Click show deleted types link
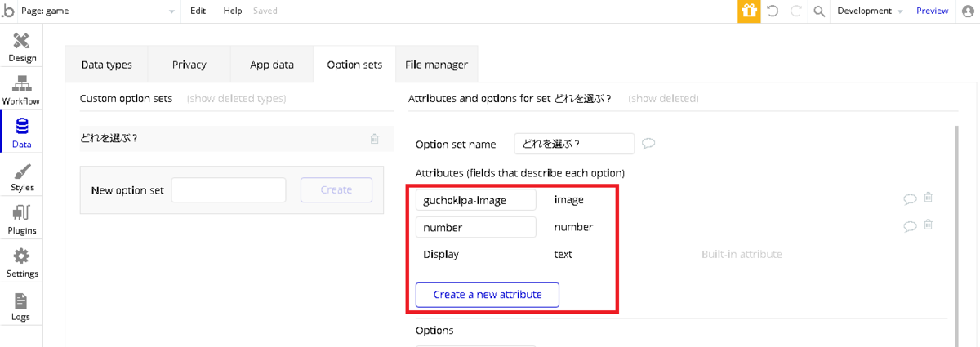The width and height of the screenshot is (980, 347). pos(237,98)
